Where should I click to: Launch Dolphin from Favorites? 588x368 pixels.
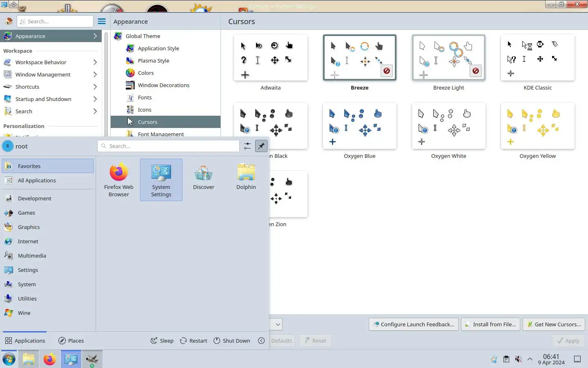coord(246,180)
